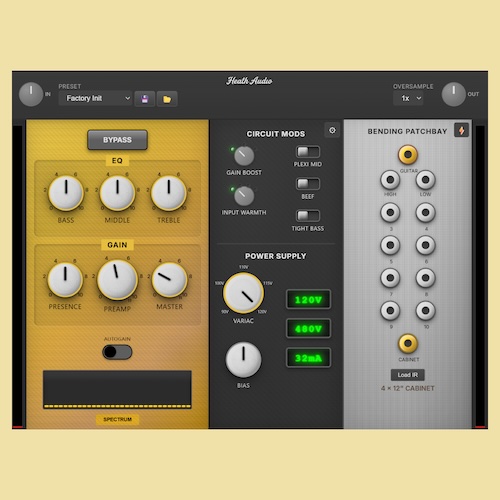Click the Heath Audio logo
500x500 pixels.
coord(249,81)
